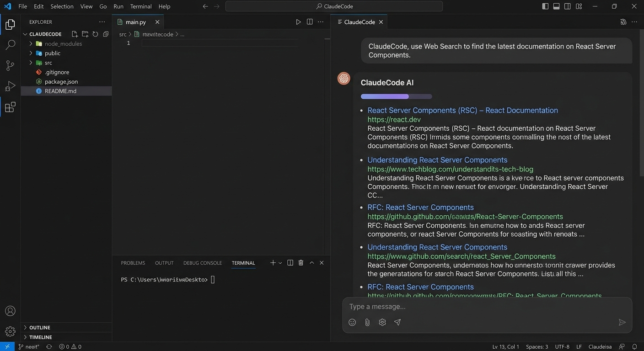The width and height of the screenshot is (644, 351).
Task: Open the github.com/search/react_Server_Components URL
Action: 462,256
